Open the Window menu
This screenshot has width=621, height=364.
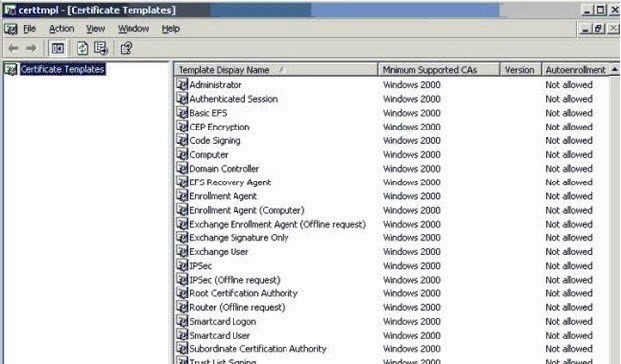[133, 29]
